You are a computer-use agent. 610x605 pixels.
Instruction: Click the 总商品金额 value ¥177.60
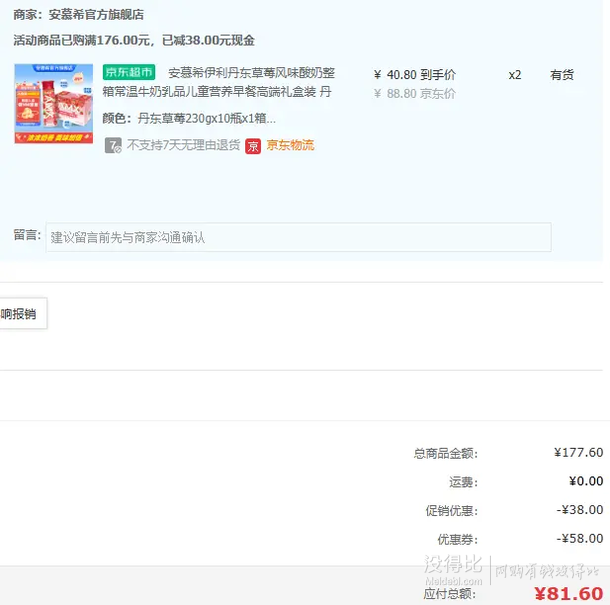(x=578, y=452)
